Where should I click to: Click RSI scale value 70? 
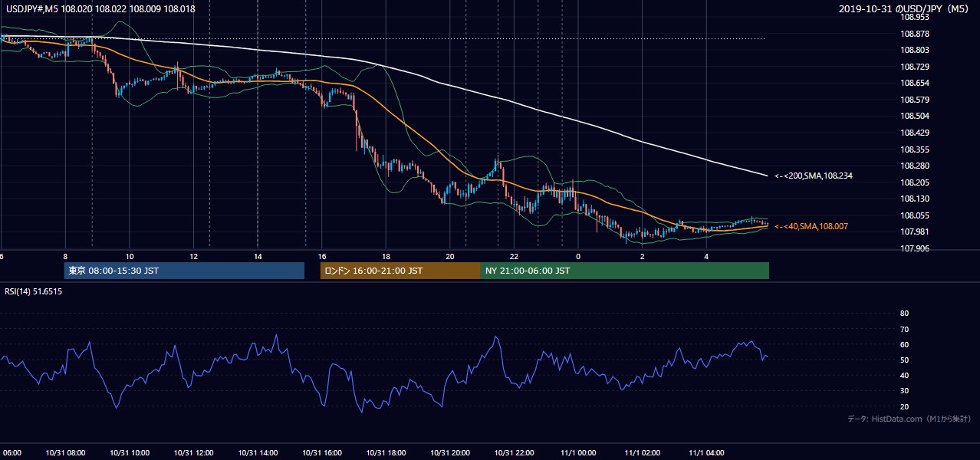tap(904, 329)
